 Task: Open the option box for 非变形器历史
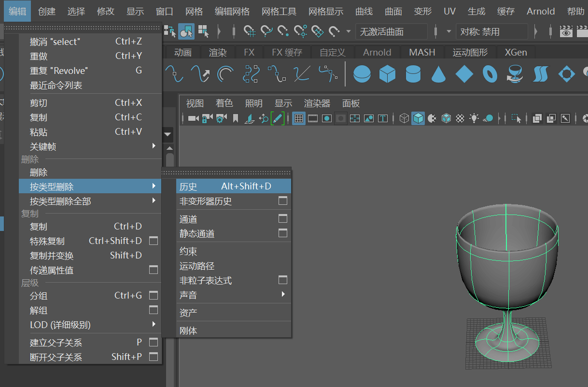click(x=283, y=201)
